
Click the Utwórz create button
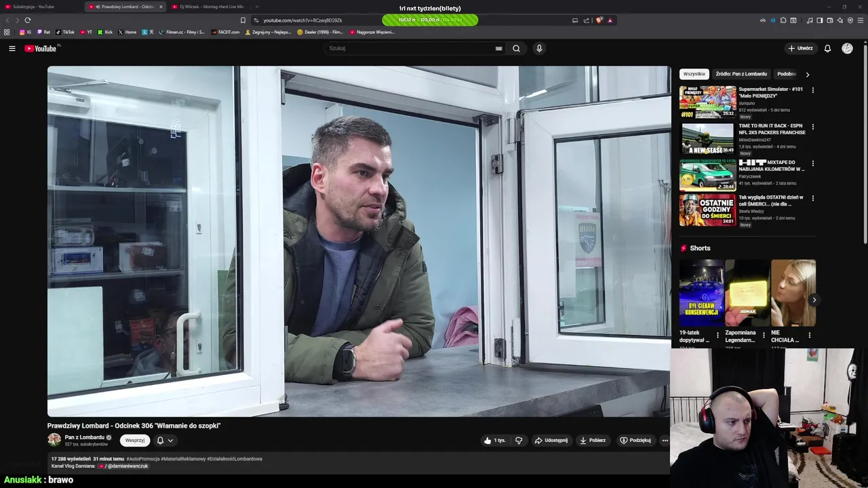800,48
